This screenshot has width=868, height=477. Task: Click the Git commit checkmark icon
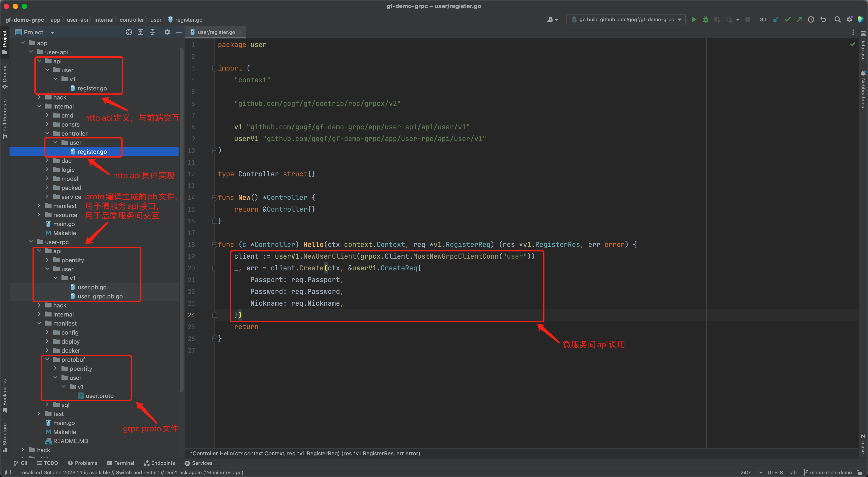pyautogui.click(x=788, y=19)
